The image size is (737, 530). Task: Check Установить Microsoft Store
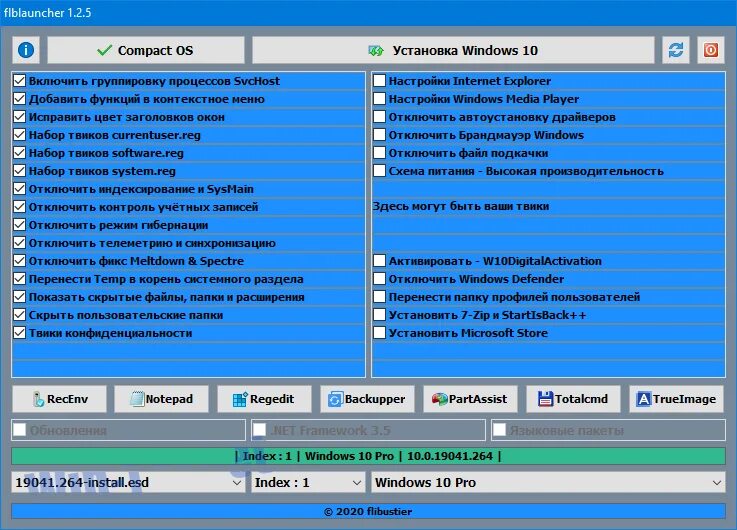point(379,333)
